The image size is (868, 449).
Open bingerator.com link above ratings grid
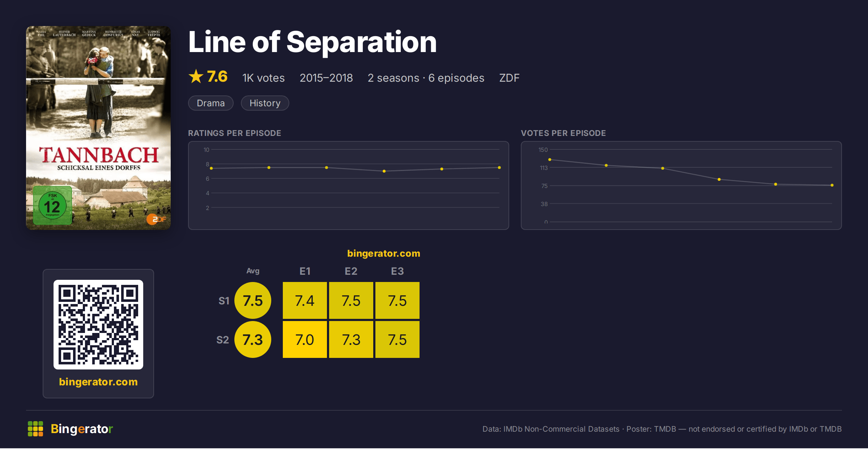point(384,253)
